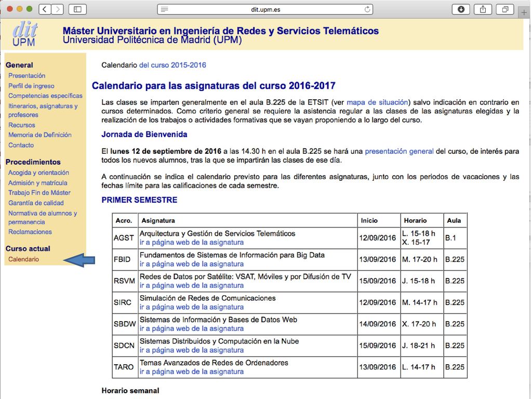Click Sistemas Distribuidos y Computación en la Nube

pos(219,341)
